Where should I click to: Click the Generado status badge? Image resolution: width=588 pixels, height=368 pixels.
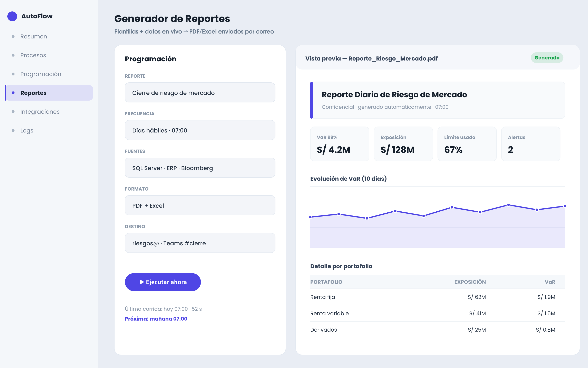point(547,58)
